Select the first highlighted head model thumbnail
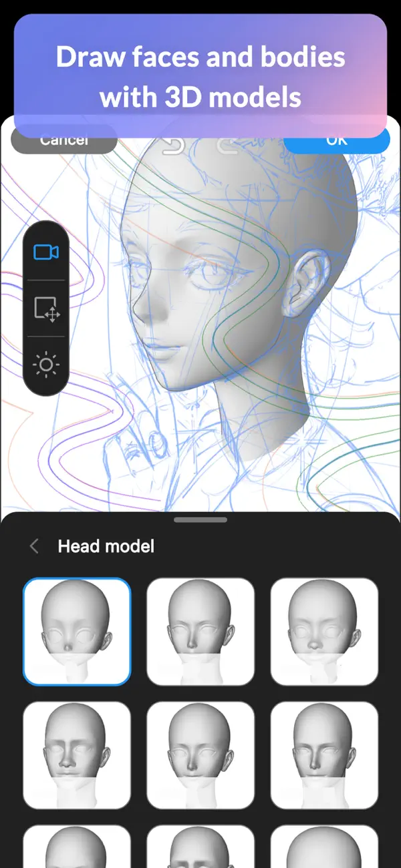The height and width of the screenshot is (868, 401). click(77, 632)
